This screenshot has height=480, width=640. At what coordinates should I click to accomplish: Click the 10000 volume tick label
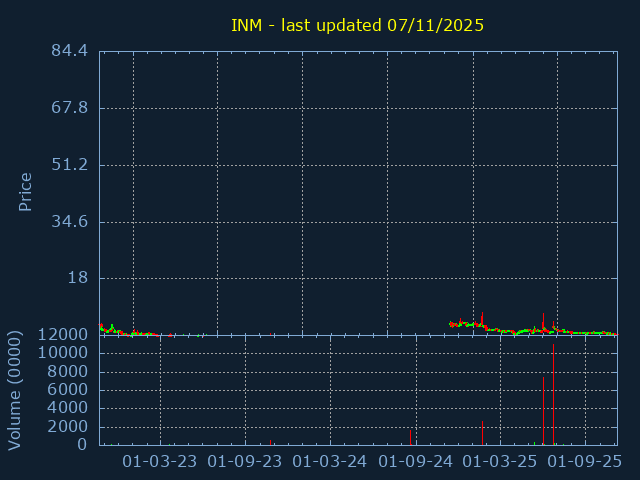tap(62, 354)
